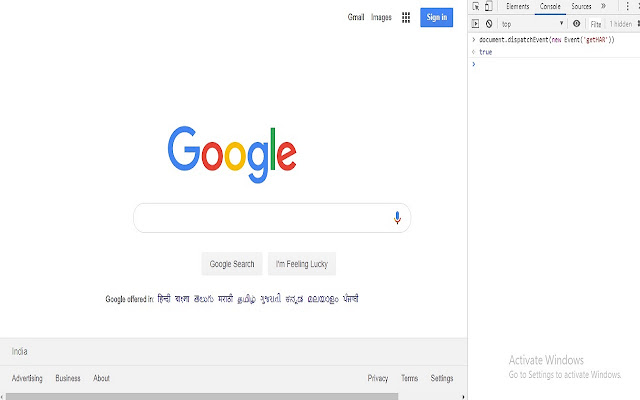Select the inspect element cursor icon
Image resolution: width=640 pixels, height=400 pixels.
[x=476, y=7]
